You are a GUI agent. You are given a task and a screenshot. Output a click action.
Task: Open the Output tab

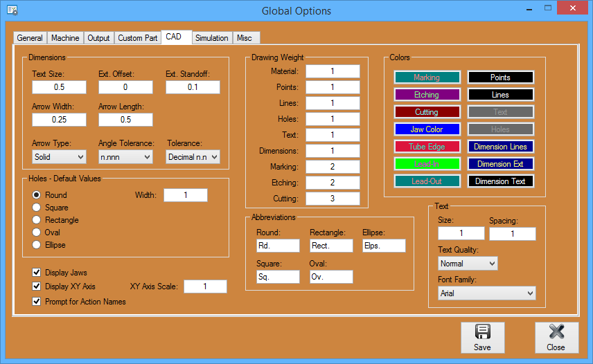coord(98,38)
